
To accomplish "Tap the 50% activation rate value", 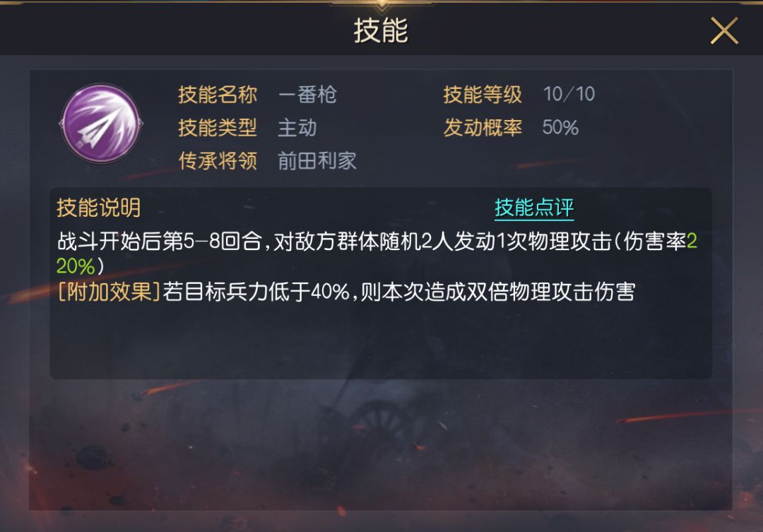I will pos(560,127).
